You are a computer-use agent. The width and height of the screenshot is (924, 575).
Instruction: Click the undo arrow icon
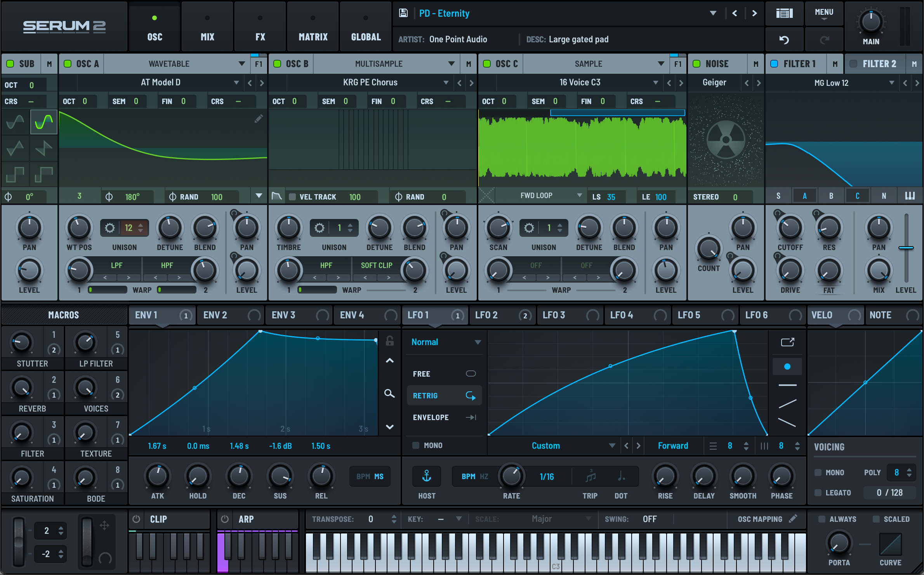(x=784, y=40)
